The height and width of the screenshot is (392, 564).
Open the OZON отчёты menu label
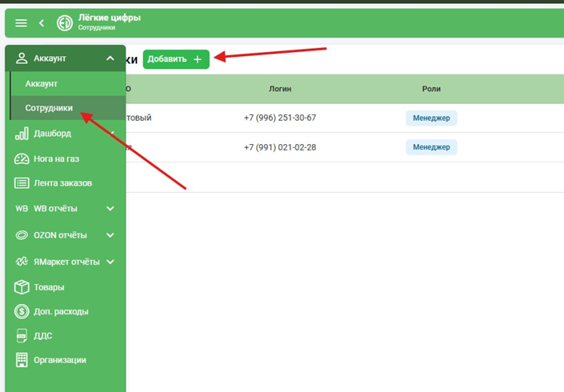click(60, 235)
